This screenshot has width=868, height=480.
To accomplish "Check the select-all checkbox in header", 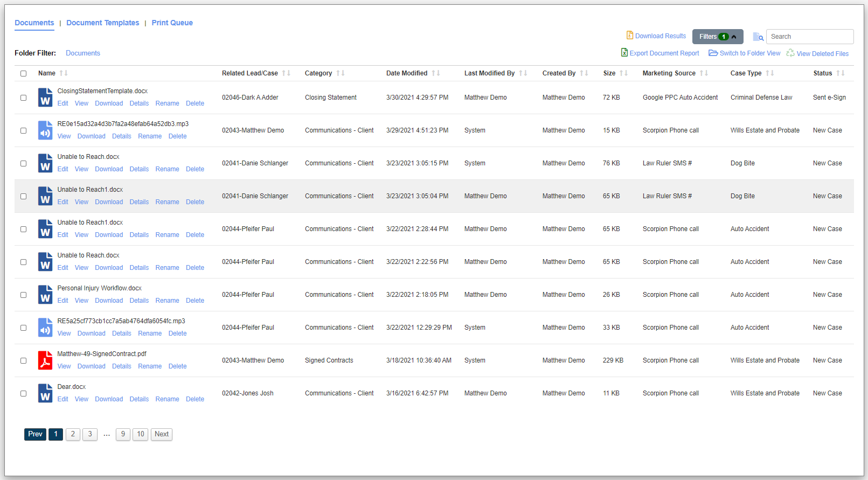I will tap(23, 73).
